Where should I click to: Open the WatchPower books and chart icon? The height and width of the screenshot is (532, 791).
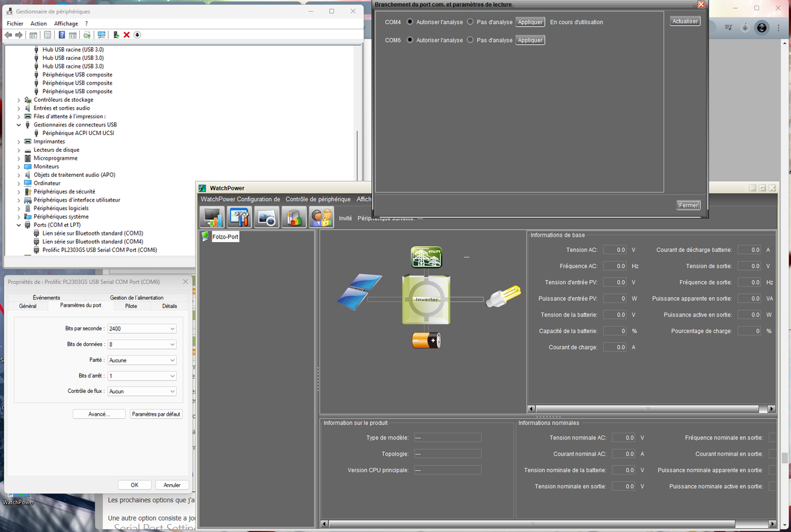point(293,217)
